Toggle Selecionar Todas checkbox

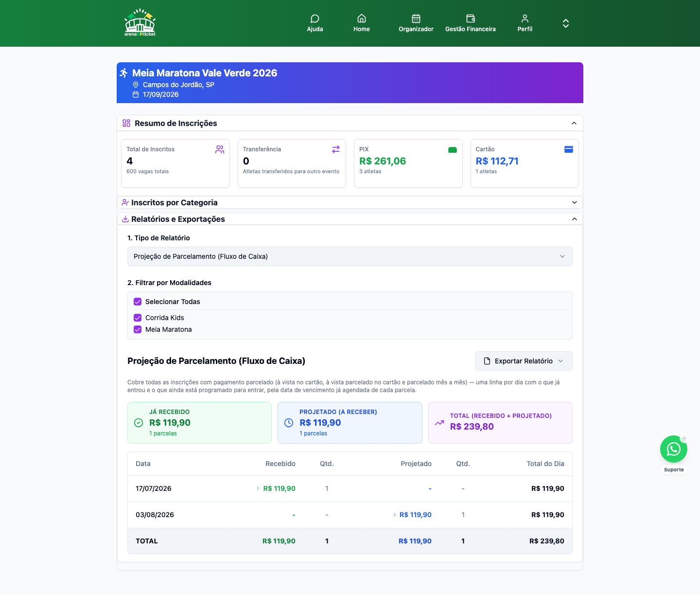[x=138, y=302]
